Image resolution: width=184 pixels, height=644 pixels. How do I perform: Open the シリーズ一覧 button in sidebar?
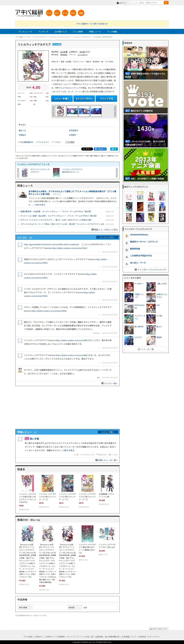pyautogui.click(x=146, y=349)
